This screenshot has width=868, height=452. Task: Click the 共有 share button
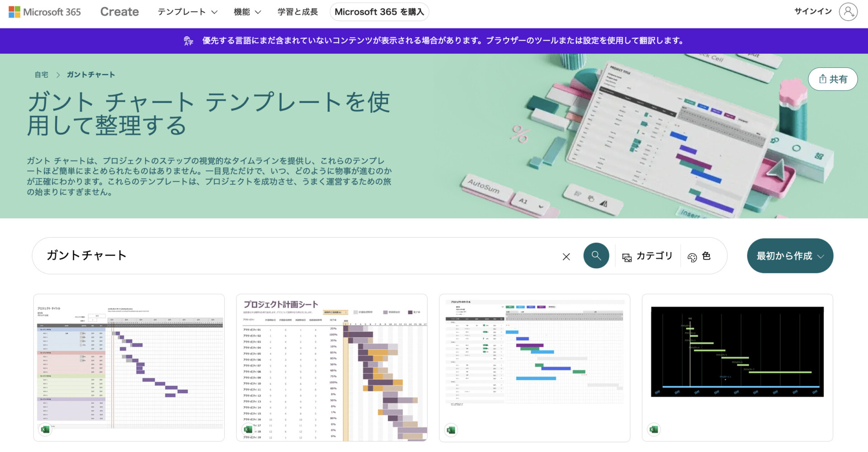point(833,79)
